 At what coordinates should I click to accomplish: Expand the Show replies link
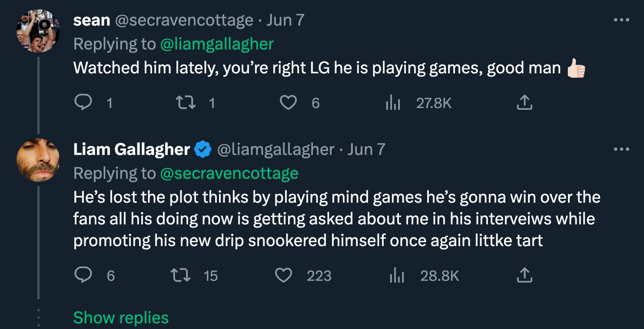pos(121,318)
